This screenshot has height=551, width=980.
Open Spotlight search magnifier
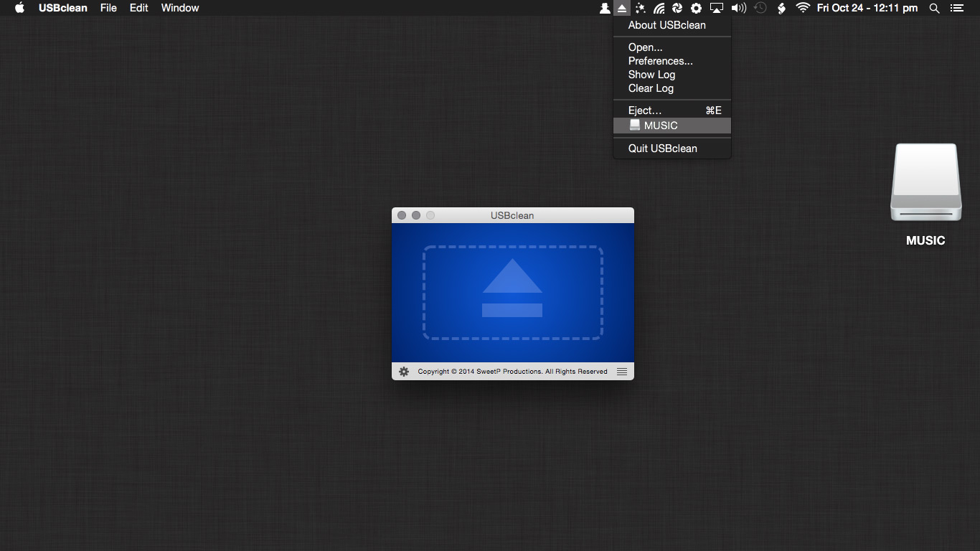pyautogui.click(x=934, y=8)
